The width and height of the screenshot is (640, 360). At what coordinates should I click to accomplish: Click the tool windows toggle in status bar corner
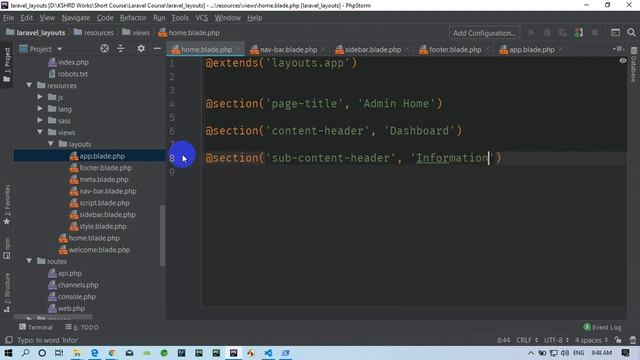click(x=8, y=340)
